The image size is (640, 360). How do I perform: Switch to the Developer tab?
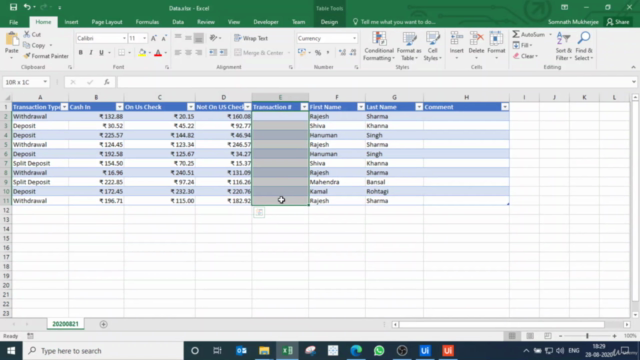(x=266, y=22)
